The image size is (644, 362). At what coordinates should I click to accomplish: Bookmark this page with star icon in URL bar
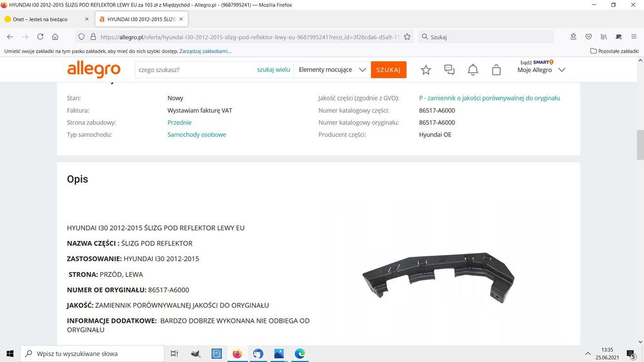point(407,37)
